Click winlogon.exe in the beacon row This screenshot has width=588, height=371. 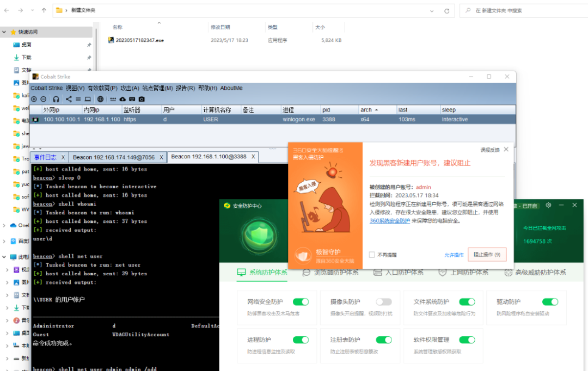[299, 120]
